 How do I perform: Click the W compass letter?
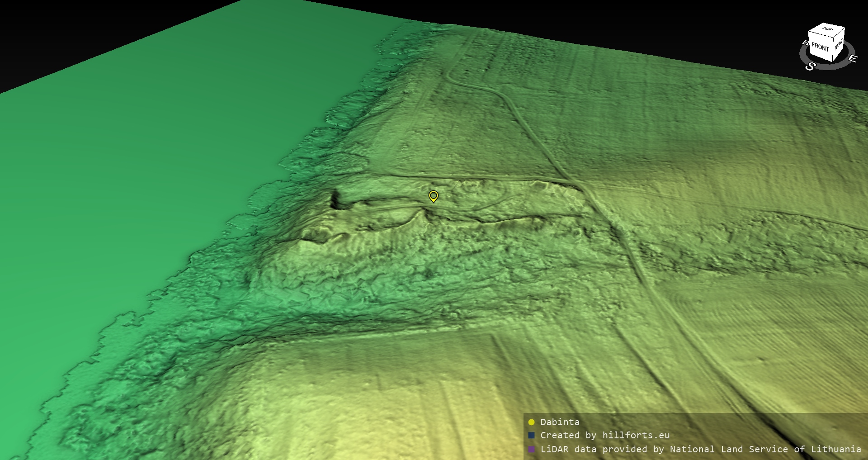pyautogui.click(x=805, y=43)
